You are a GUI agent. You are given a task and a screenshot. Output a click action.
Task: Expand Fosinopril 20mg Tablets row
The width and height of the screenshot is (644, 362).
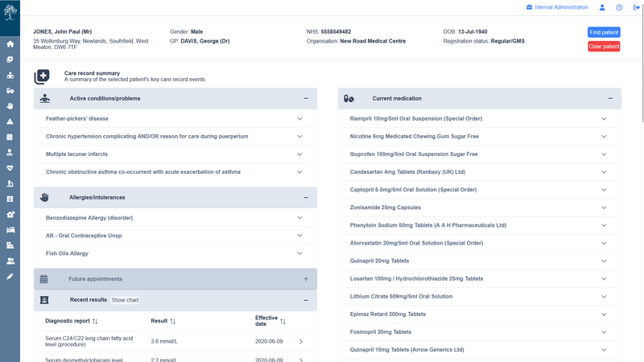[x=604, y=332]
